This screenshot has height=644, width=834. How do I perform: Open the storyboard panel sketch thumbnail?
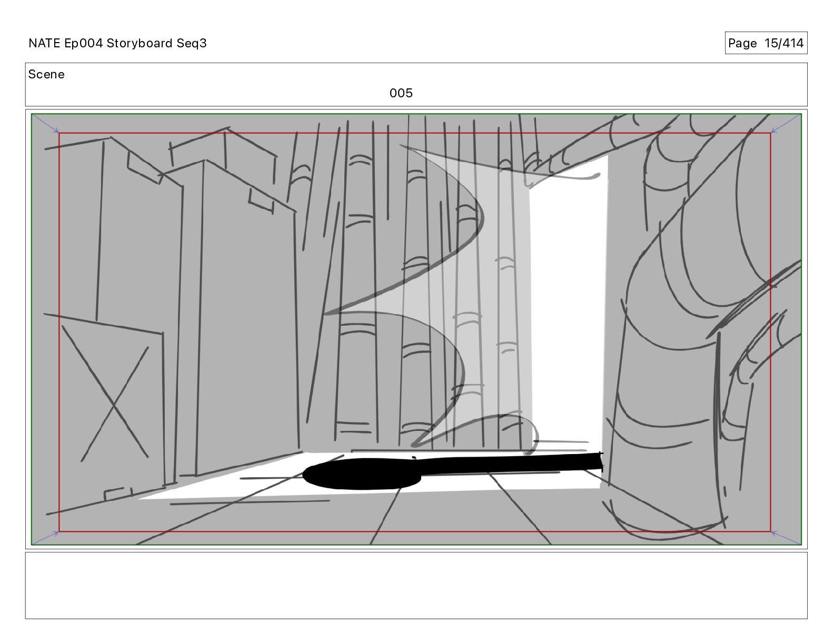[x=416, y=329]
